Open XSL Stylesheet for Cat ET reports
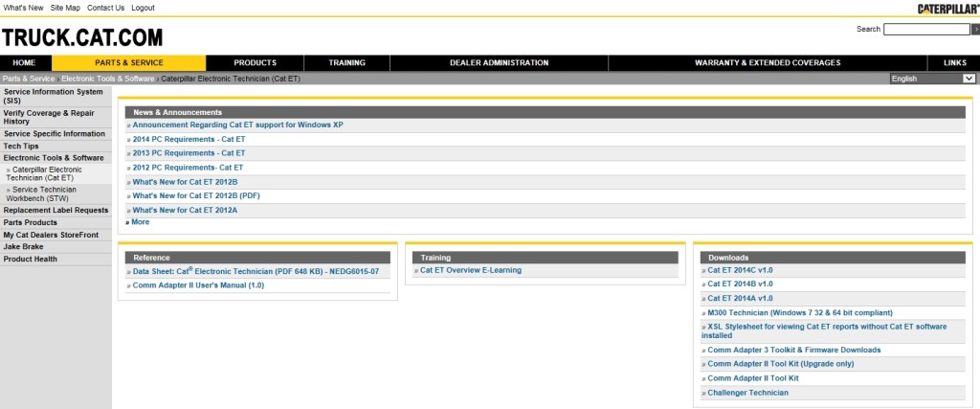Screen dimensions: 980x409 coord(824,330)
